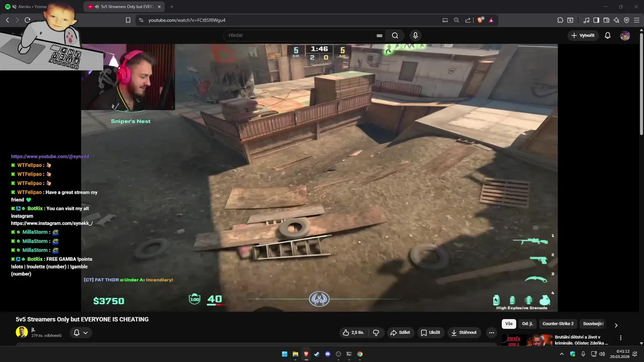Show hidden system tray icons chevron
The width and height of the screenshot is (644, 362).
pos(562,354)
